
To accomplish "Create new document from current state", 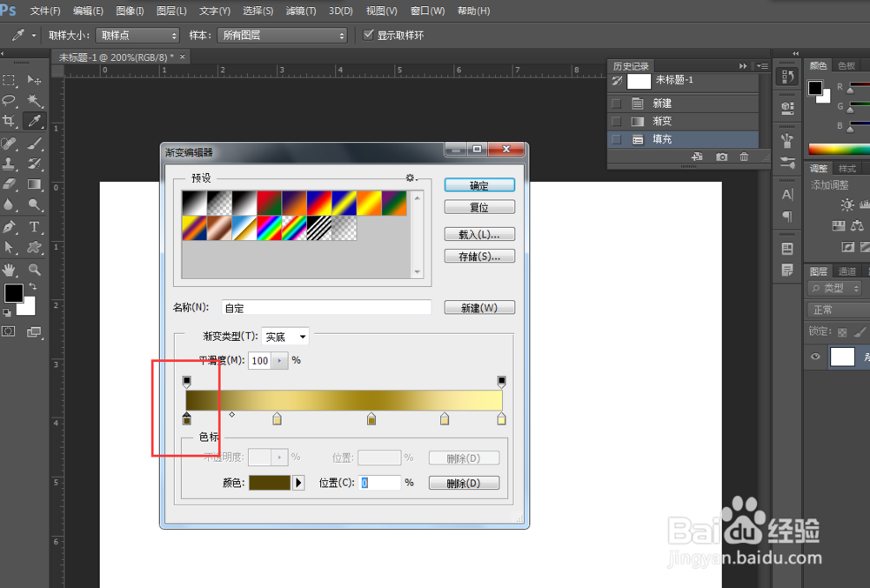I will [698, 157].
